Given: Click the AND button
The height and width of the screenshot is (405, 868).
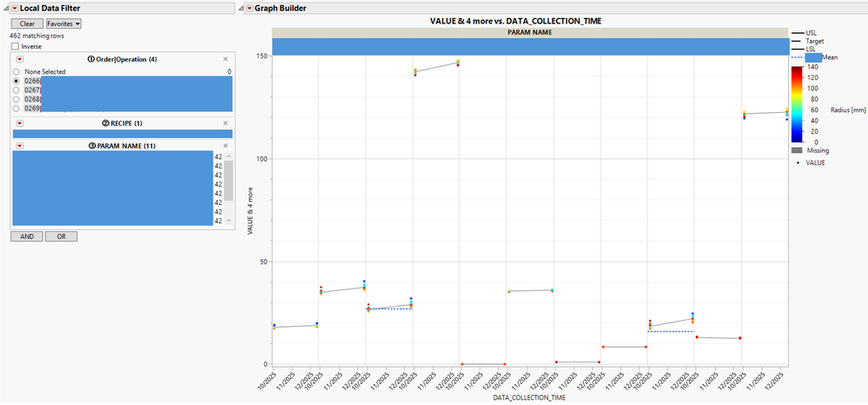Looking at the screenshot, I should [27, 236].
